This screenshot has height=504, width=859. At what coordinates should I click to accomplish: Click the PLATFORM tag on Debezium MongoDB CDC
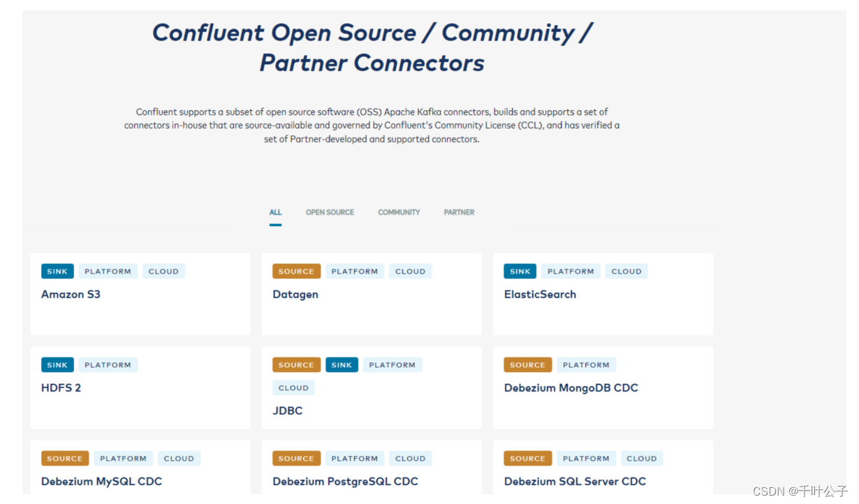[586, 365]
